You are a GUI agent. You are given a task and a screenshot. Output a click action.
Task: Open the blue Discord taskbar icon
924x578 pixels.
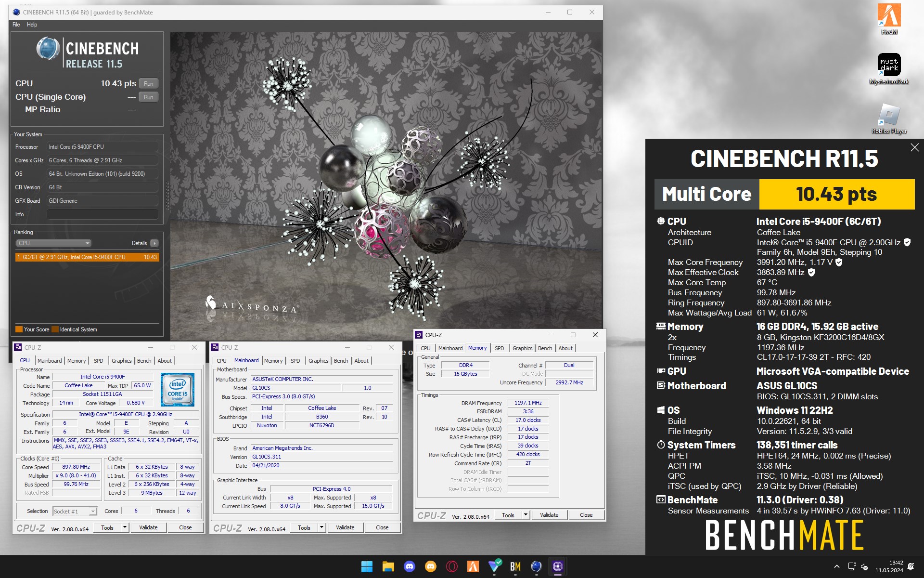[x=410, y=566]
